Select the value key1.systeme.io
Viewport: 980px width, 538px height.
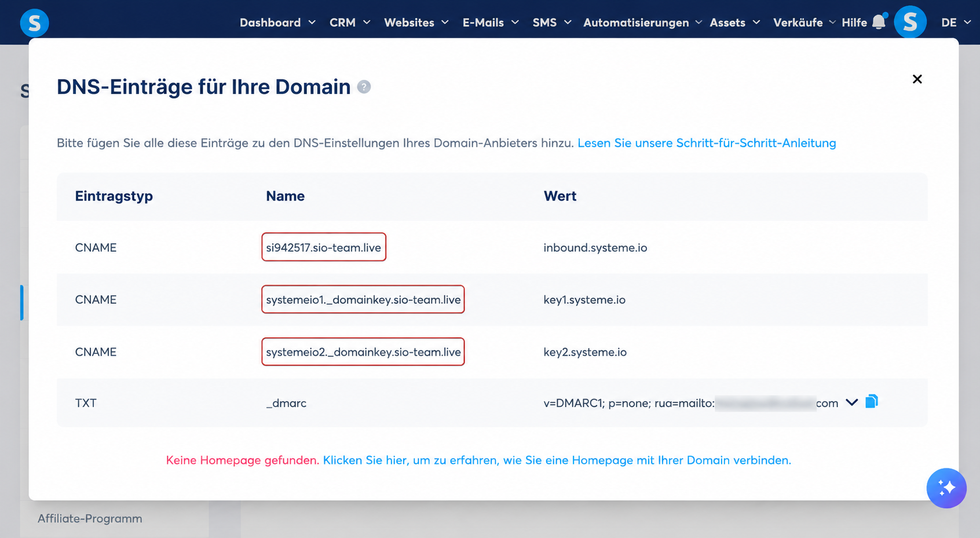pyautogui.click(x=584, y=300)
